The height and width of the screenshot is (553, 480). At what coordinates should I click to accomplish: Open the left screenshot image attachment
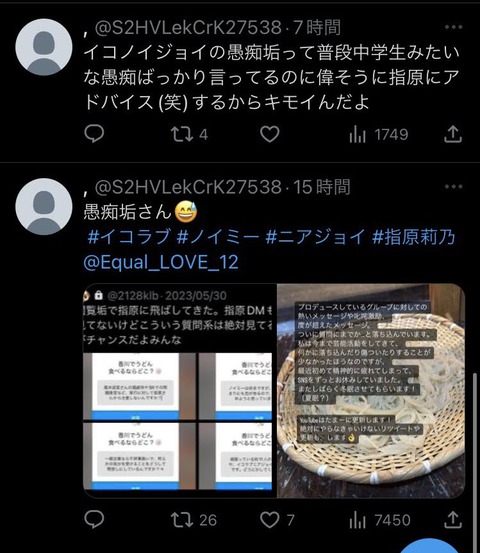tap(180, 391)
